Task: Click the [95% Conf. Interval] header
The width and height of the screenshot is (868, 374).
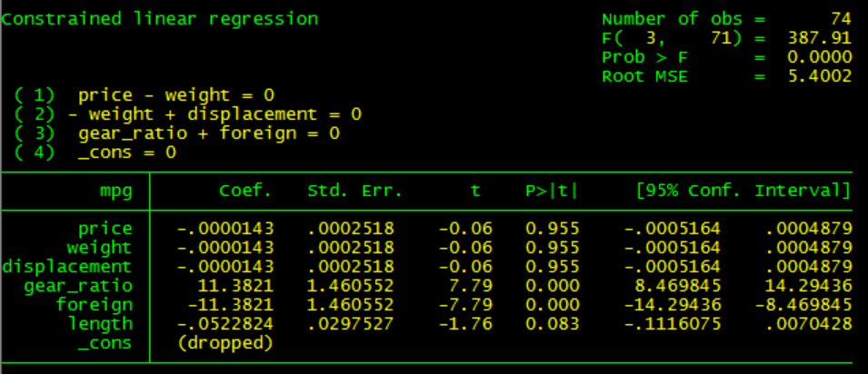Action: pyautogui.click(x=743, y=192)
